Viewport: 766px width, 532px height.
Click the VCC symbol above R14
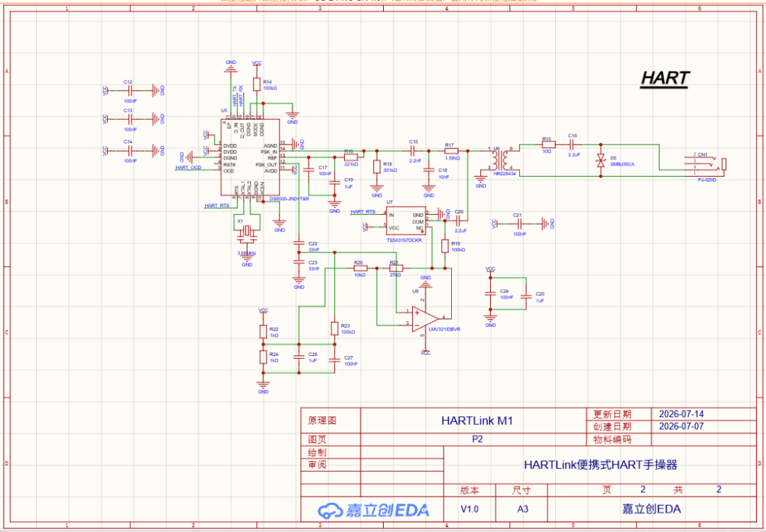(x=257, y=64)
